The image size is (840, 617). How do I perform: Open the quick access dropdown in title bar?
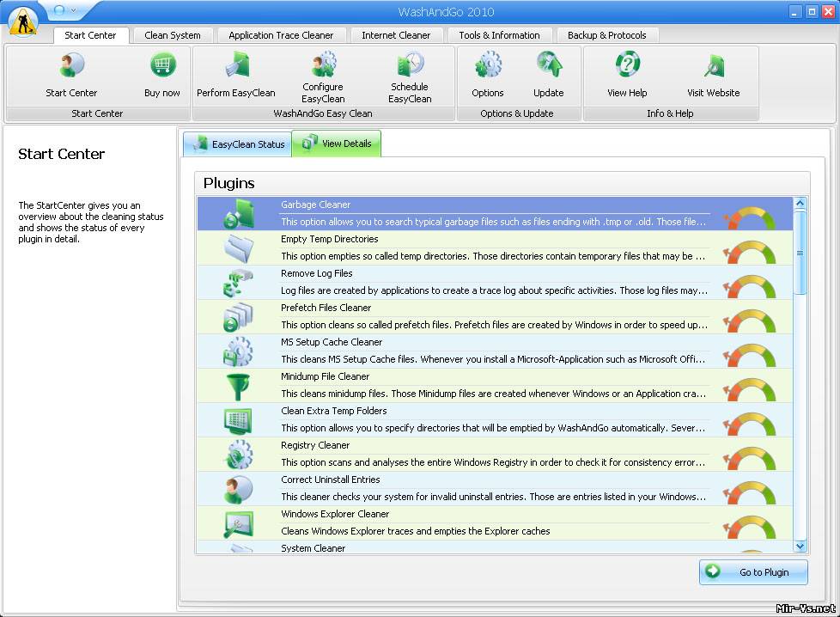point(73,10)
